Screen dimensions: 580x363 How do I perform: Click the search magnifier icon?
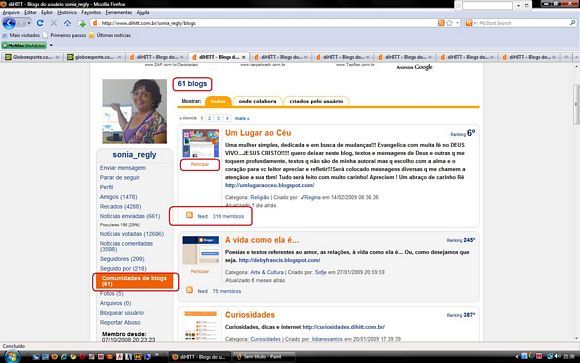(573, 23)
